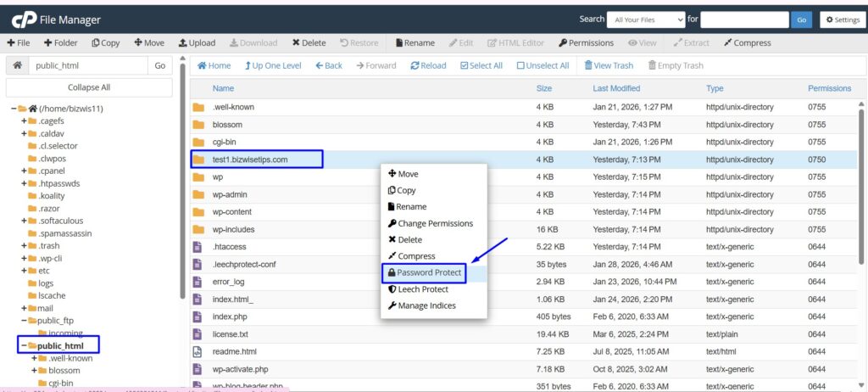
Task: Expand the .cagefs tree folder
Action: point(24,120)
